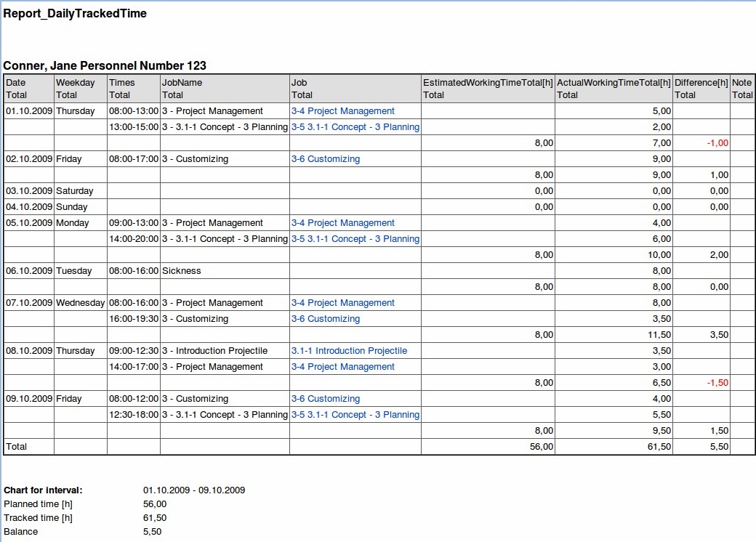This screenshot has height=542, width=756.
Task: Open 3-4 Project Management link at 14:00-17:00
Action: pos(342,367)
